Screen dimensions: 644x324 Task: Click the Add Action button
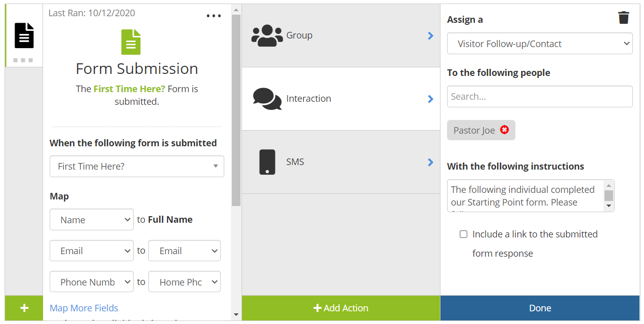coord(341,308)
